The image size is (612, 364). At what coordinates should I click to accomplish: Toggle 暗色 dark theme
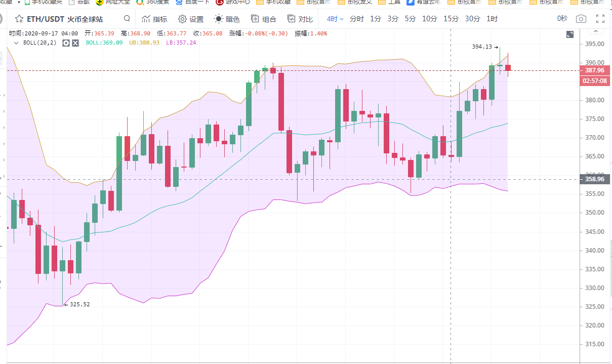[227, 19]
